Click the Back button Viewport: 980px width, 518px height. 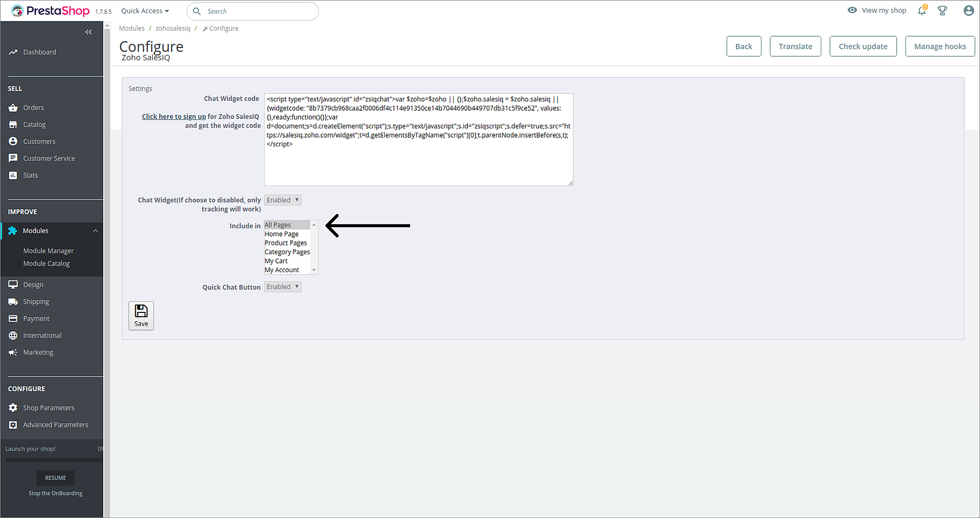pyautogui.click(x=744, y=46)
